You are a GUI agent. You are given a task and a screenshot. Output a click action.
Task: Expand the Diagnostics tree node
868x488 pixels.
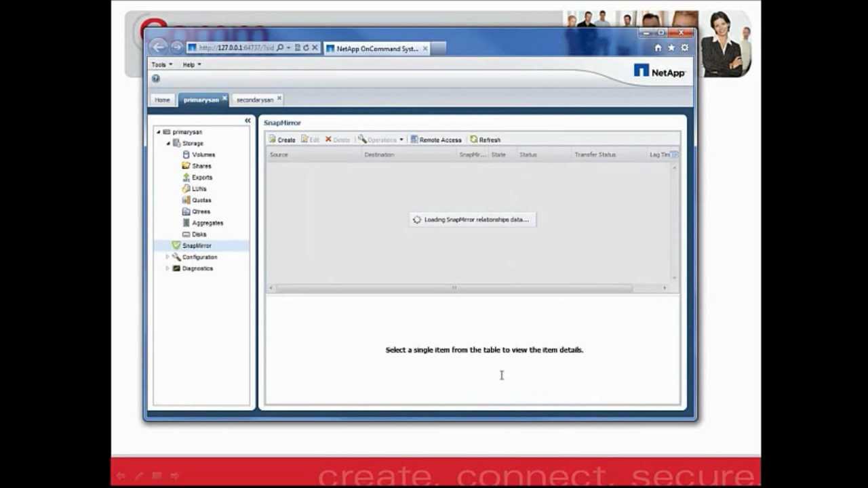tap(167, 268)
